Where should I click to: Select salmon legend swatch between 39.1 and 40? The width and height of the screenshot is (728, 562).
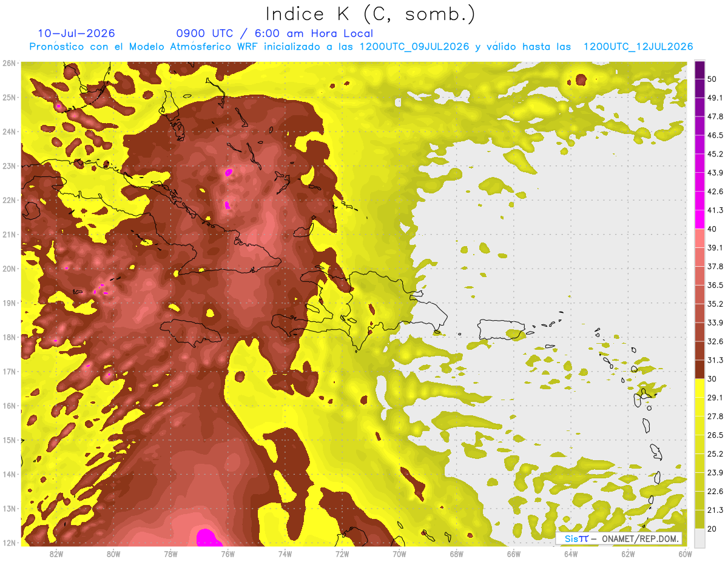[x=699, y=238]
